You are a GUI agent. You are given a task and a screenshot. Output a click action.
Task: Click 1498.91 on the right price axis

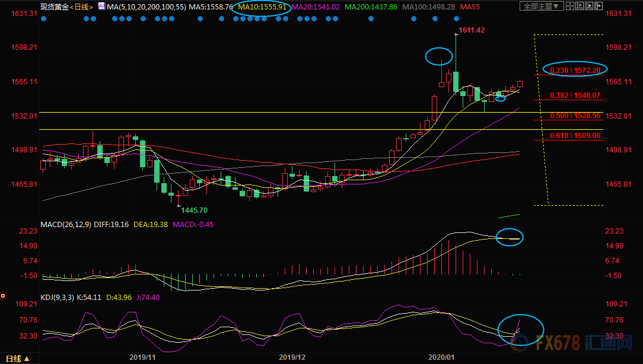619,150
